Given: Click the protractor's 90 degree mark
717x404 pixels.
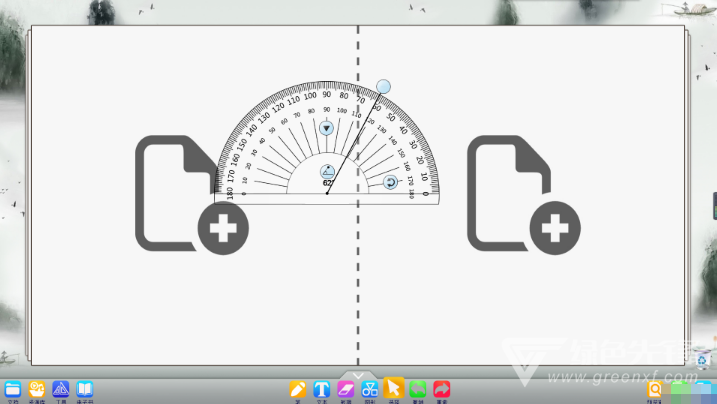Looking at the screenshot, I should pos(326,95).
